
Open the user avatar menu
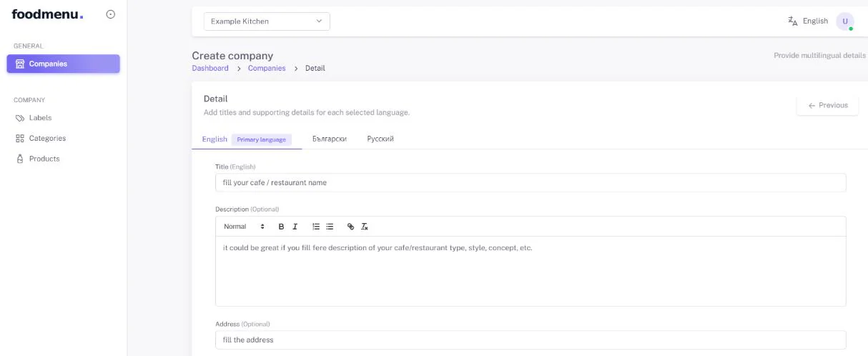coord(845,21)
